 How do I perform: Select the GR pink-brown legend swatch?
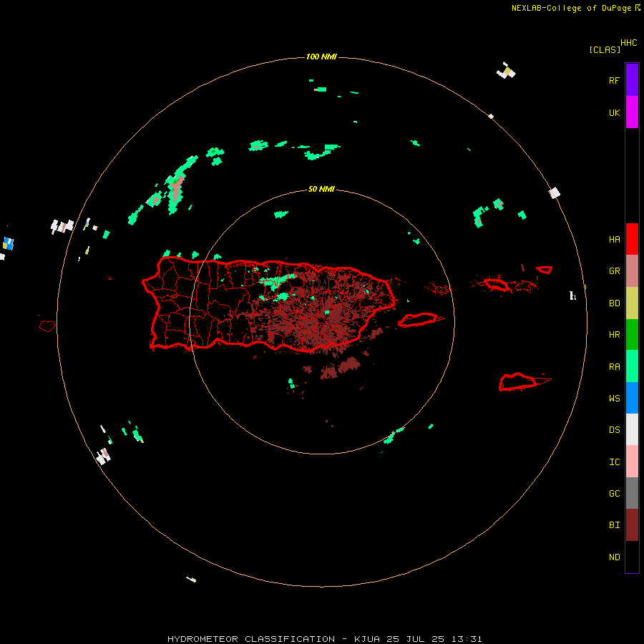pos(632,271)
